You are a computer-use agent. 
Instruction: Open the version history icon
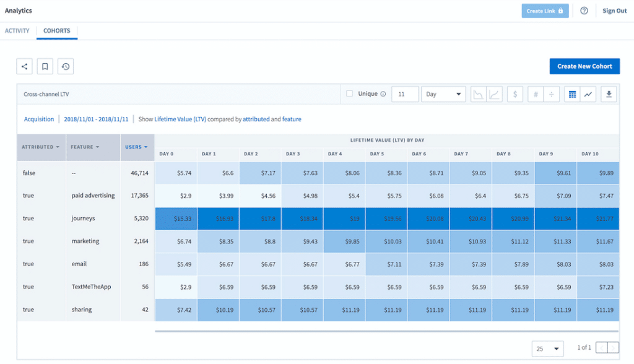coord(66,66)
